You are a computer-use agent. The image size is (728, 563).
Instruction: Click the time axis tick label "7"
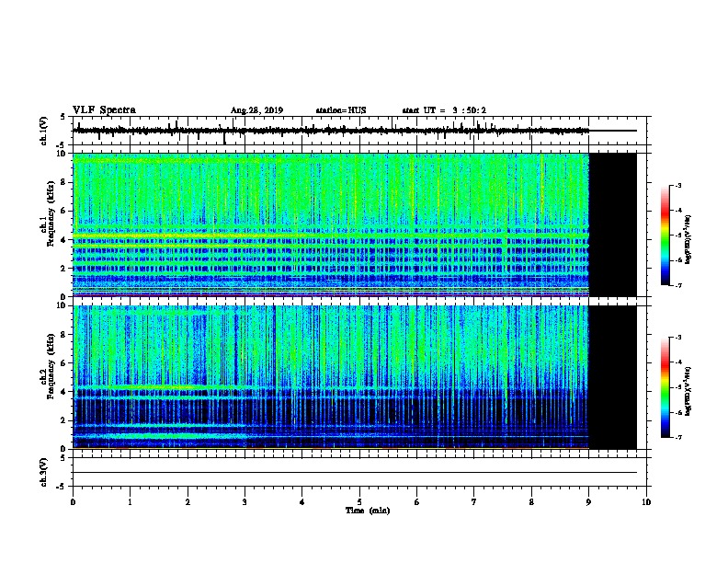[474, 501]
